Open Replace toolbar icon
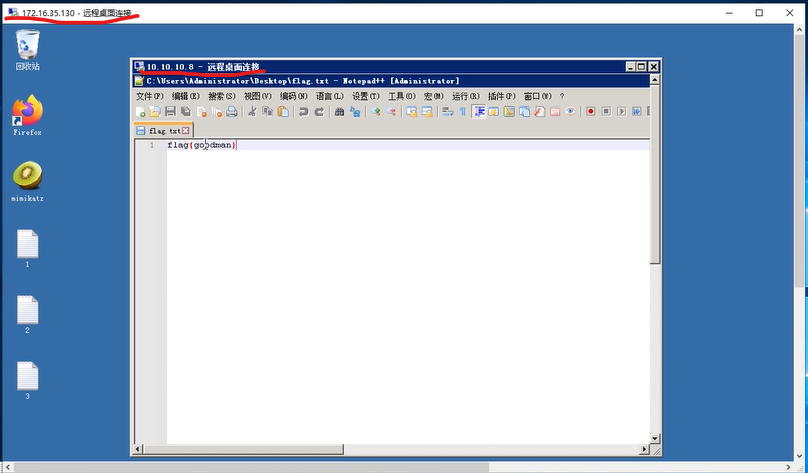 [x=355, y=111]
